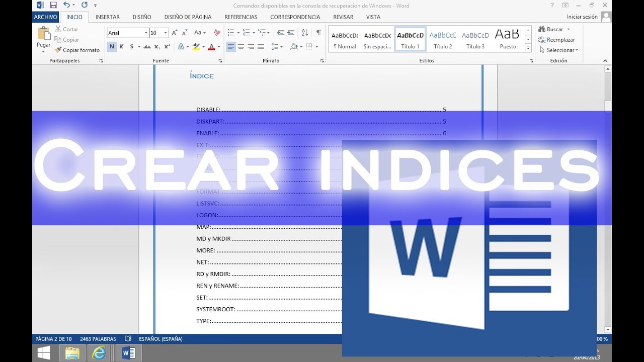
Task: Set center paragraph alignment
Action: [x=241, y=47]
